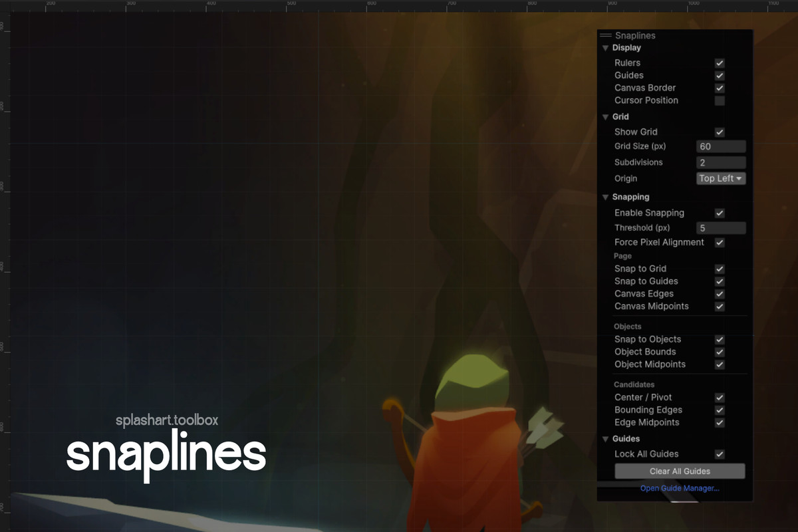Toggle Force Pixel Alignment checkbox
The width and height of the screenshot is (798, 532).
[x=720, y=243]
